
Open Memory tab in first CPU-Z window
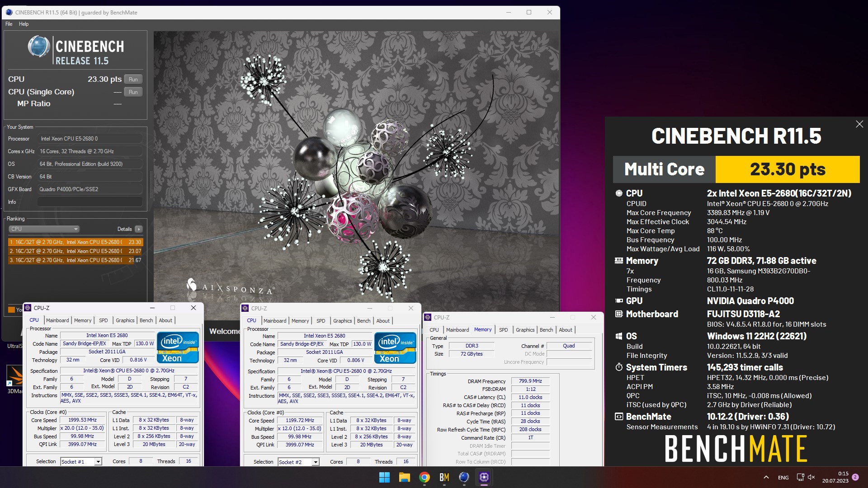point(83,320)
